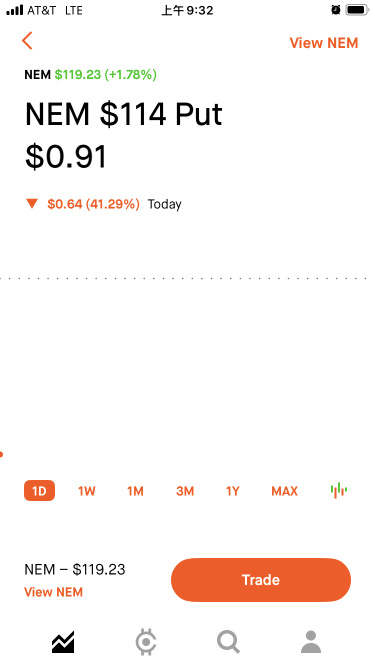Tap the orange Trade button
The height and width of the screenshot is (667, 375).
261,580
